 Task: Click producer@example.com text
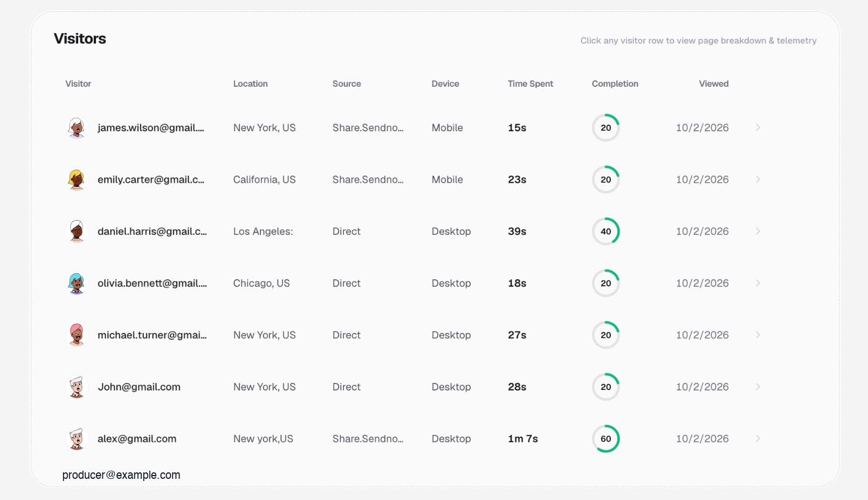[x=121, y=475]
